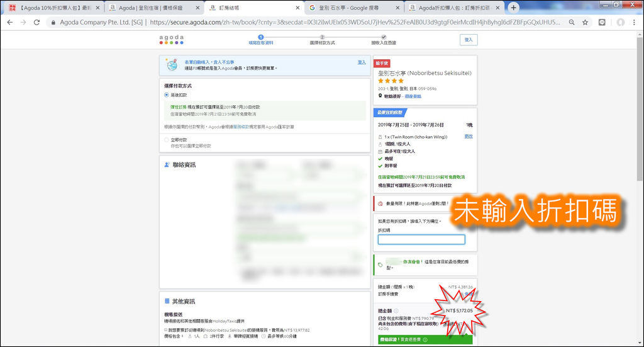Click the hotel name 登別石水亭 (Noboribetsu Sekisuitei)
644x347 pixels.
425,73
